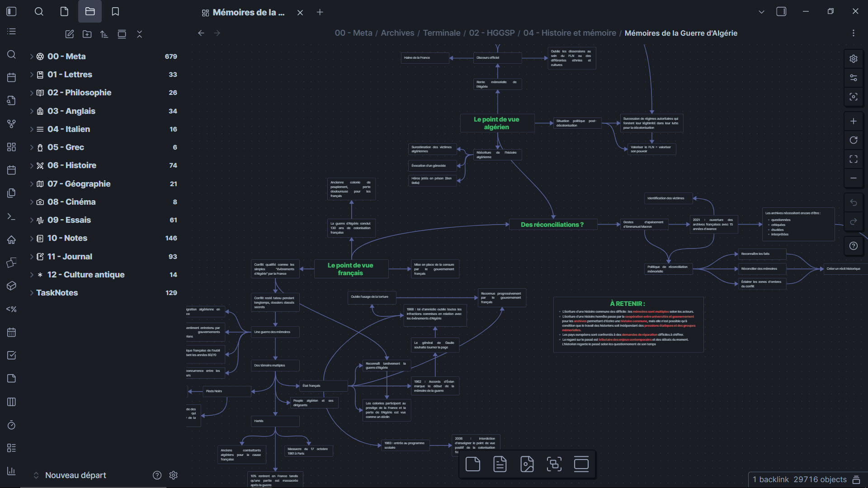Image resolution: width=868 pixels, height=488 pixels.
Task: Open canvas settings gear icon
Action: 853,59
